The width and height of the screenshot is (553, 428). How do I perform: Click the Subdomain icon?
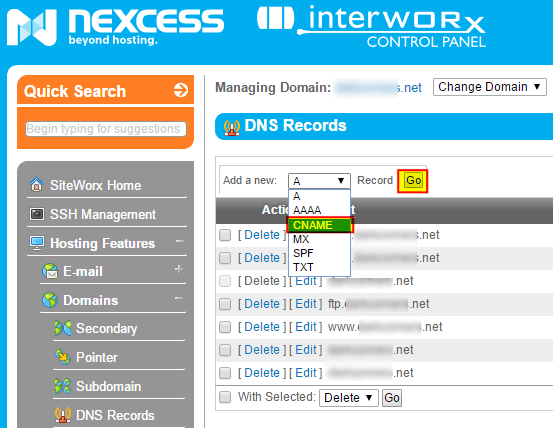point(63,386)
